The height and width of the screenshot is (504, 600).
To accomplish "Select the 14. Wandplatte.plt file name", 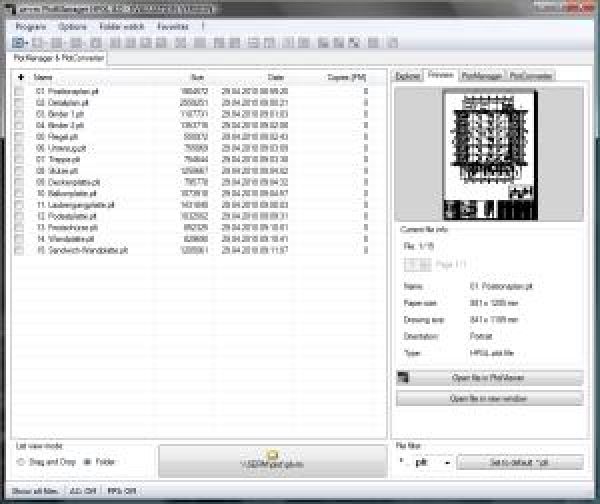I will 65,239.
